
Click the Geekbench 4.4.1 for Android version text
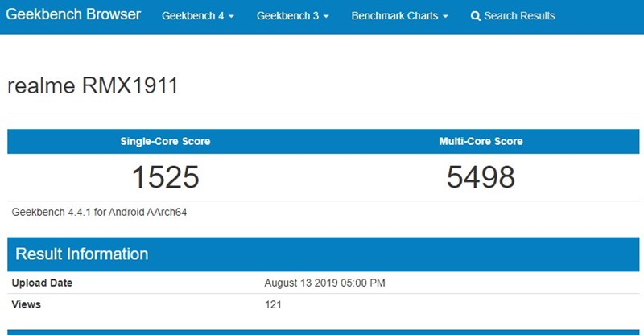point(101,213)
